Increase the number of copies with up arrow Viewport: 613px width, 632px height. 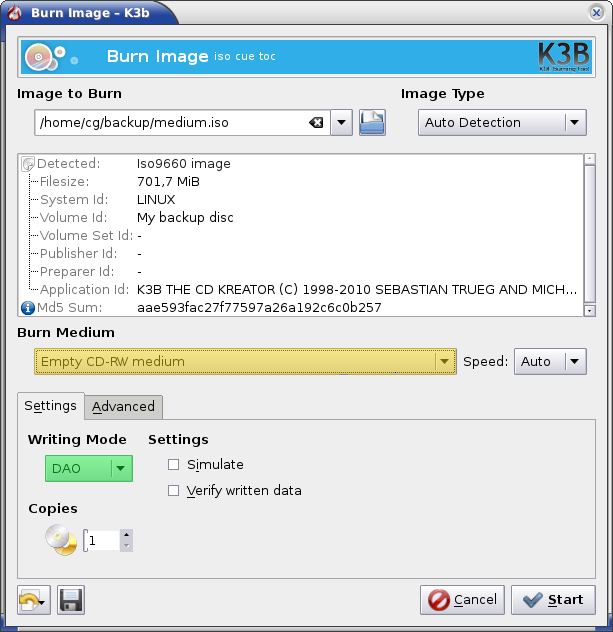pos(126,534)
